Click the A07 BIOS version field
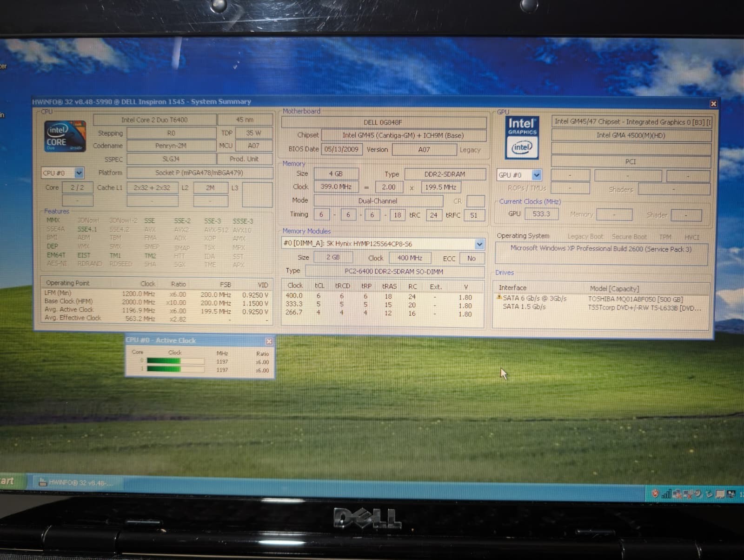This screenshot has width=744, height=560. pos(424,150)
